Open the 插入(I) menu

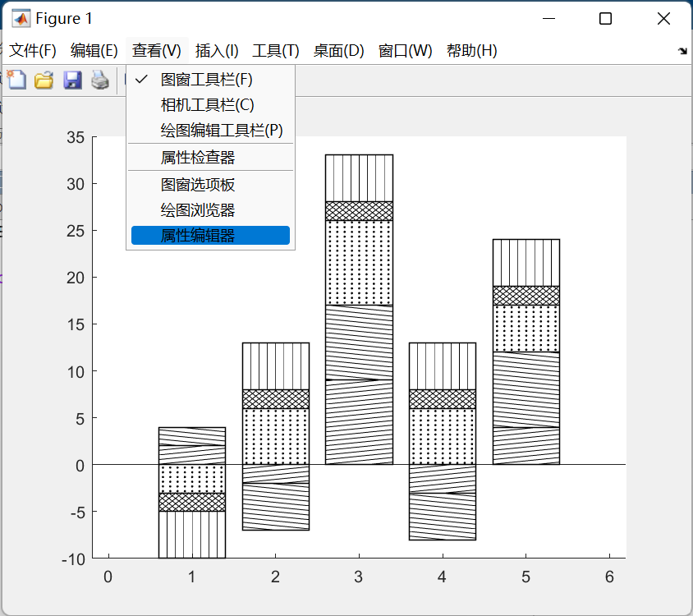(x=217, y=51)
